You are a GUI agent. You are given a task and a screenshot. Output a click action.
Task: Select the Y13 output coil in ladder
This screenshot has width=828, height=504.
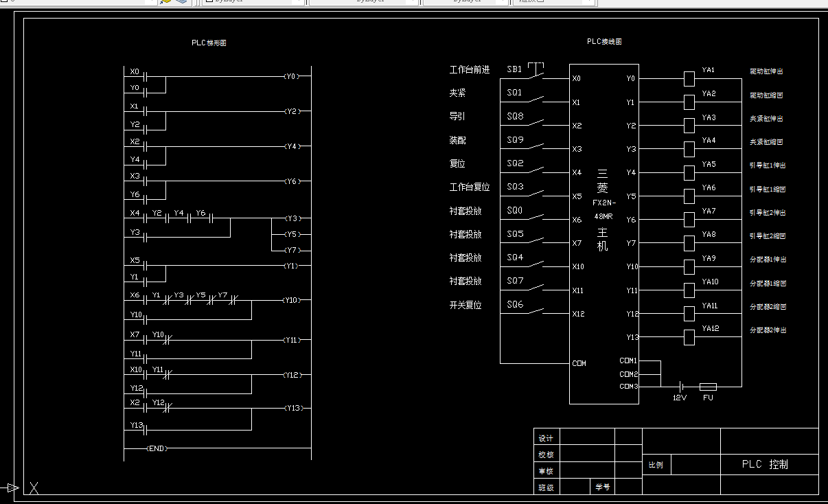(292, 408)
